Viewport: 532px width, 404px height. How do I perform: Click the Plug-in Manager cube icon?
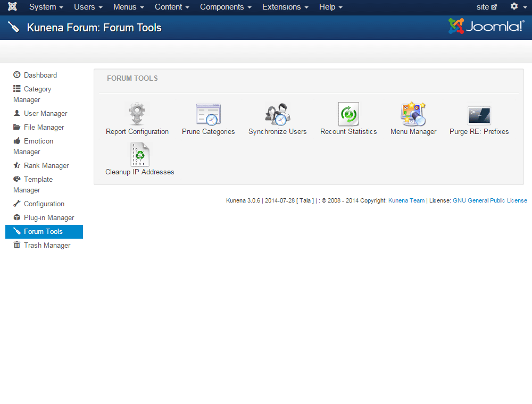[x=16, y=217]
